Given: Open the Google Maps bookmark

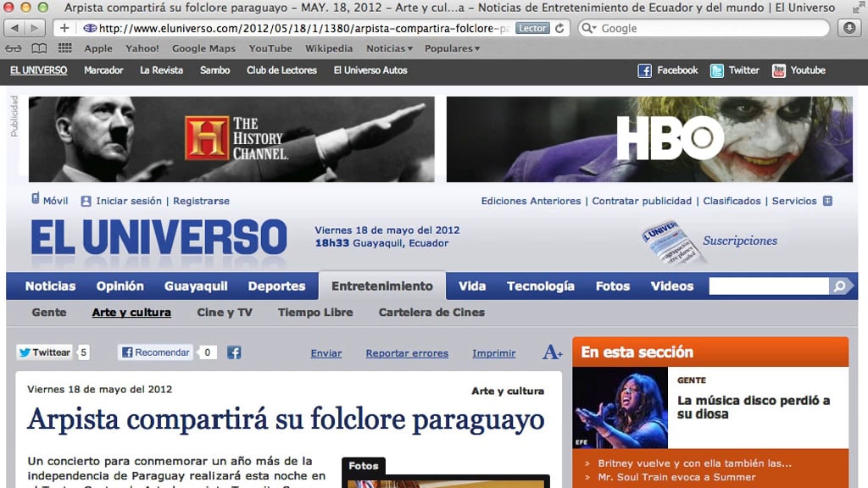Looking at the screenshot, I should pyautogui.click(x=203, y=48).
